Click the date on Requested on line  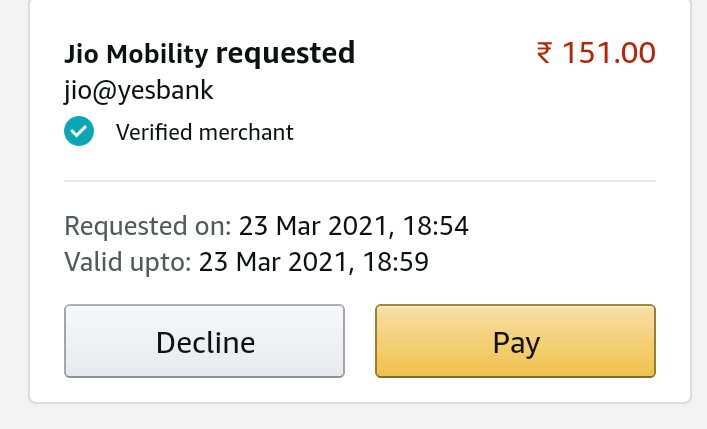pos(313,227)
